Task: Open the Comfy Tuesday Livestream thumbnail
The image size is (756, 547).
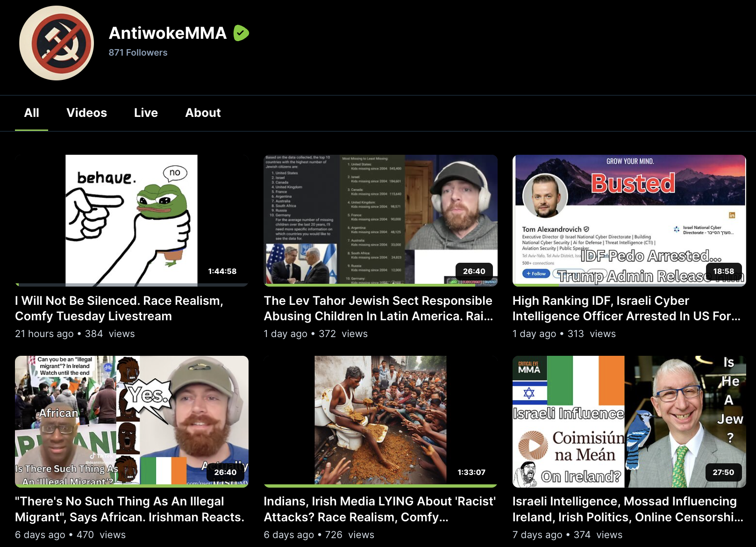Action: tap(132, 220)
